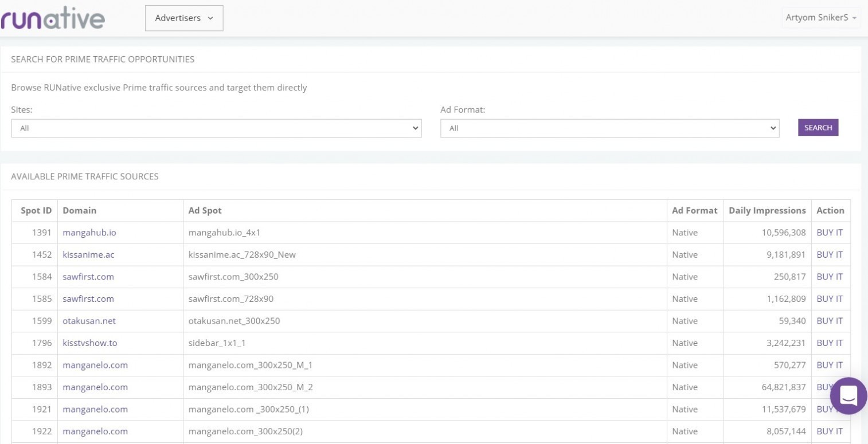Open manganelo.com link in row 1893
This screenshot has width=868, height=444.
point(95,387)
